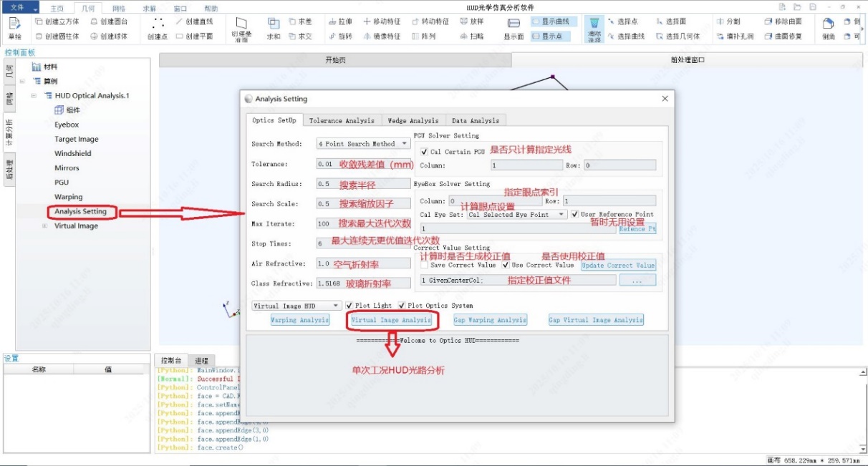Activate the 创建点 point tool
The height and width of the screenshot is (466, 868).
158,29
